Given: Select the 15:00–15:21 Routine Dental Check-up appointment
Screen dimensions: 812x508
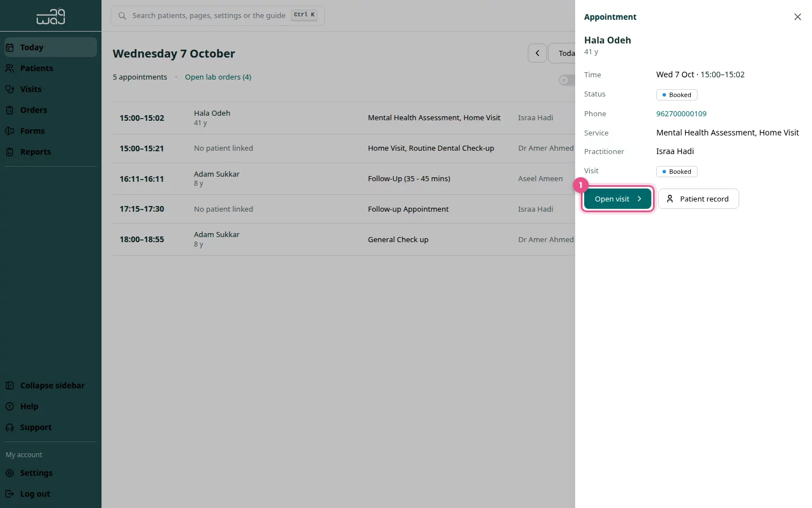Looking at the screenshot, I should tap(344, 148).
